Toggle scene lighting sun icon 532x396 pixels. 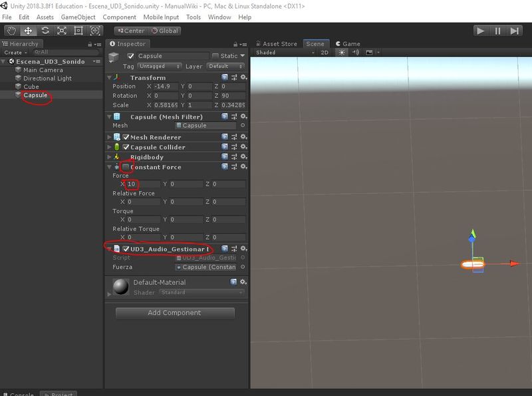pyautogui.click(x=342, y=53)
